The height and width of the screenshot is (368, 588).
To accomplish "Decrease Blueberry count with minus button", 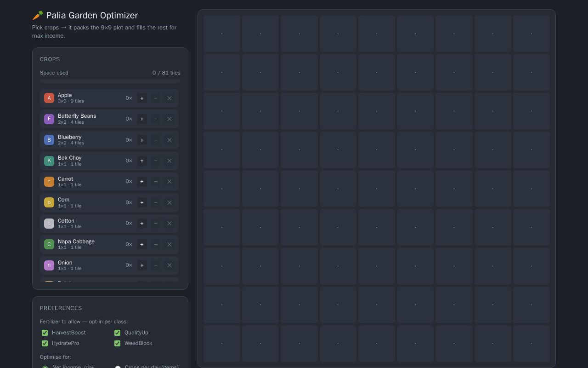I will tap(156, 140).
